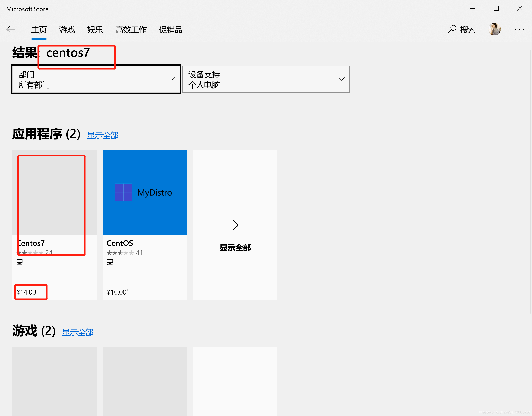The height and width of the screenshot is (416, 532).
Task: Close the Microsoft Store window
Action: point(520,9)
